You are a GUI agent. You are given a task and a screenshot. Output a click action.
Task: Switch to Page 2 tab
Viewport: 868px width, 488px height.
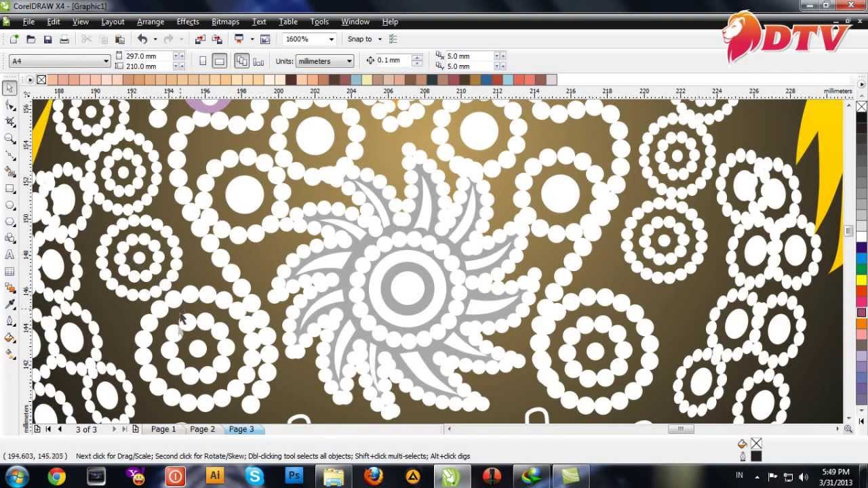202,429
